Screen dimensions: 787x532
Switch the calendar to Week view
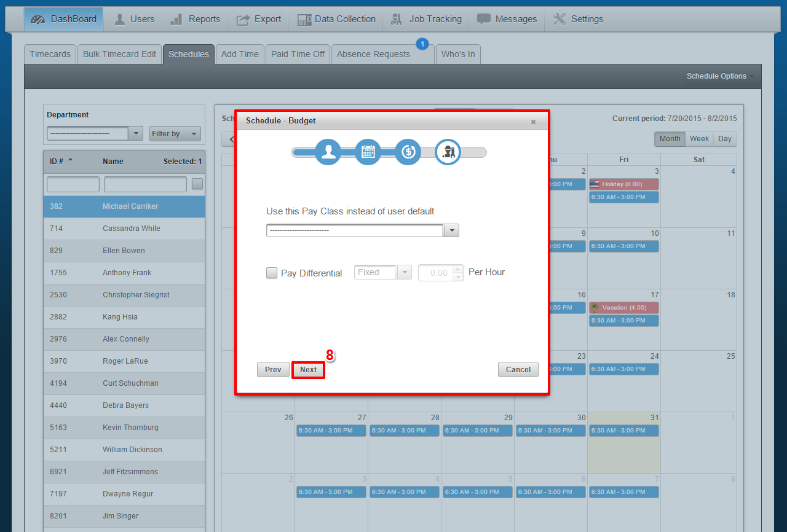click(699, 139)
